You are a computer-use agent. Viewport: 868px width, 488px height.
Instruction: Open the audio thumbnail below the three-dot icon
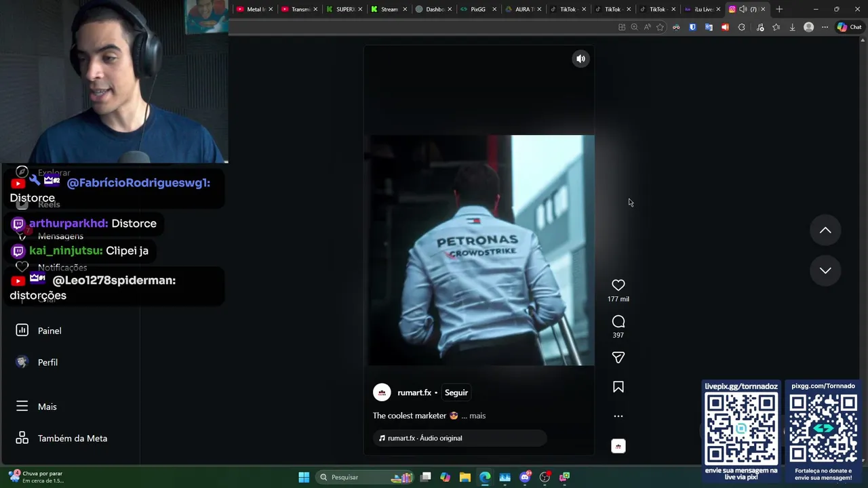coord(618,446)
